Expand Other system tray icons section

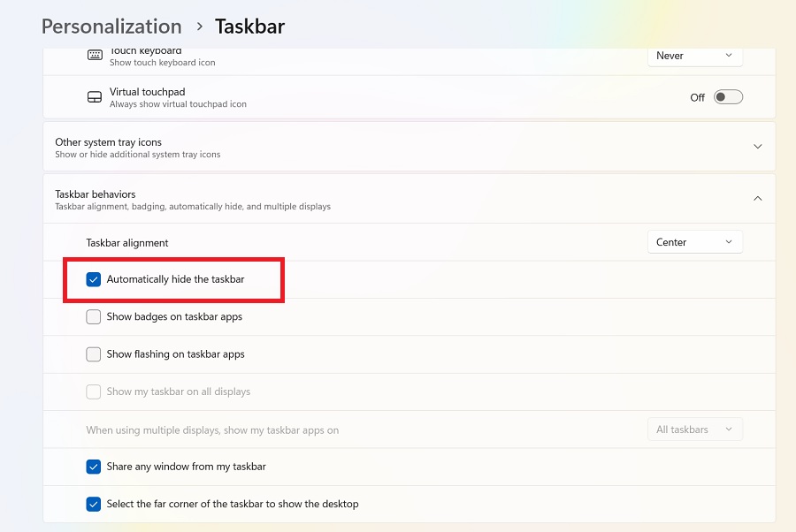pyautogui.click(x=758, y=146)
